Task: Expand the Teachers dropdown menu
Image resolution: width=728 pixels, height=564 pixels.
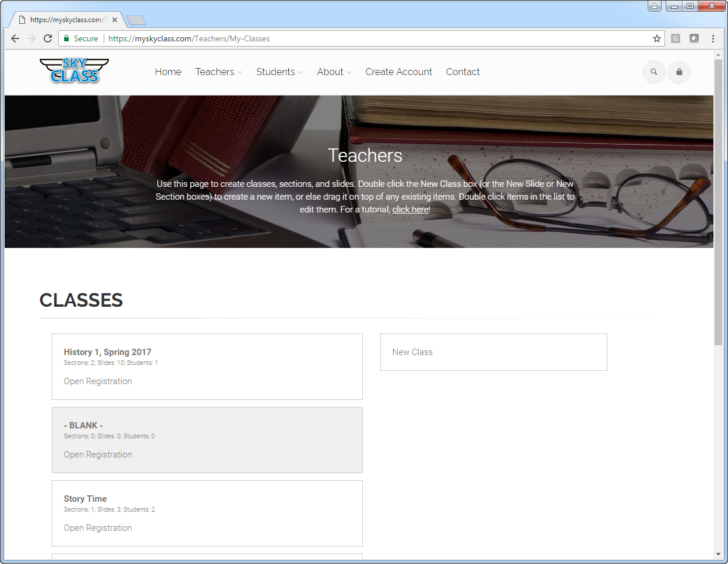Action: click(x=219, y=72)
